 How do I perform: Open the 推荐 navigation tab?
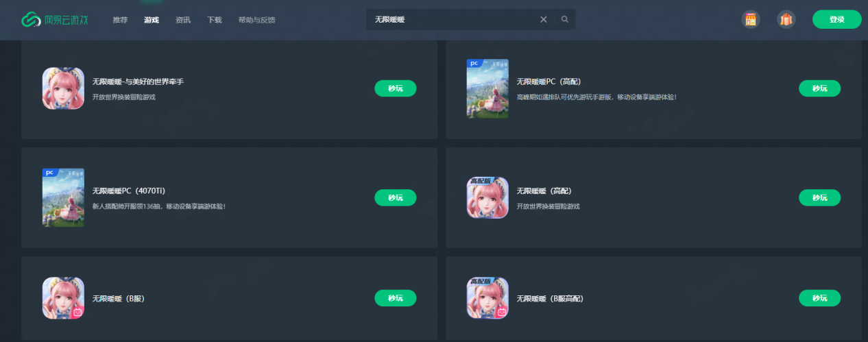(x=120, y=20)
